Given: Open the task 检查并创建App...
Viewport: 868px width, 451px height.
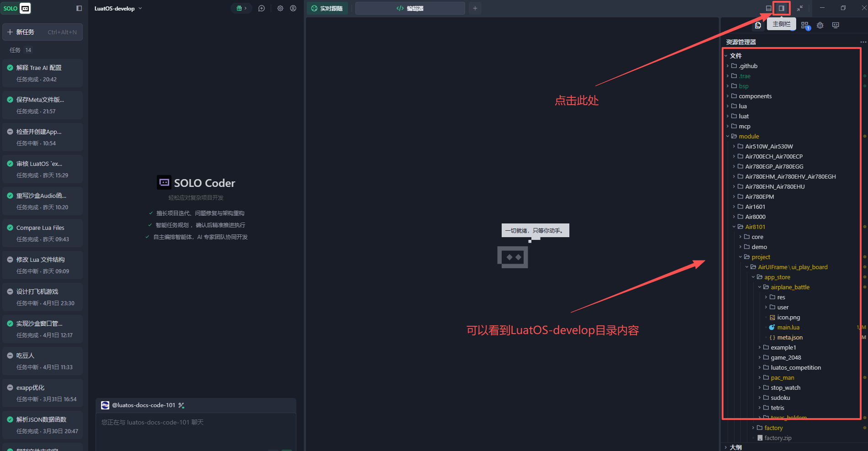Looking at the screenshot, I should tap(43, 137).
